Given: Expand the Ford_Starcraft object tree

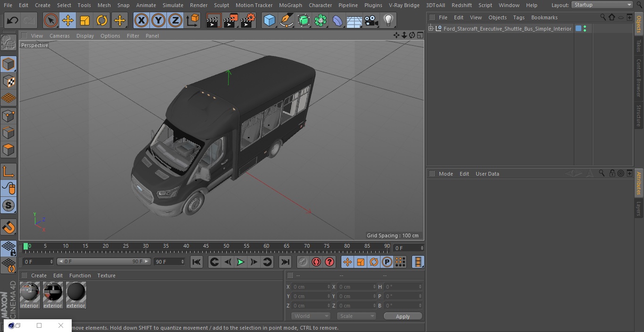Looking at the screenshot, I should tap(430, 29).
